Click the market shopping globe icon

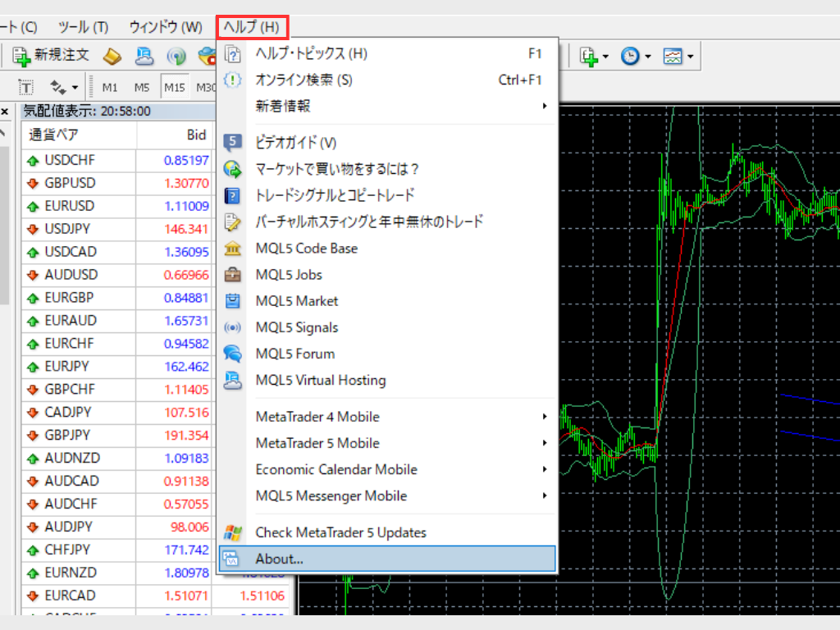coord(232,169)
